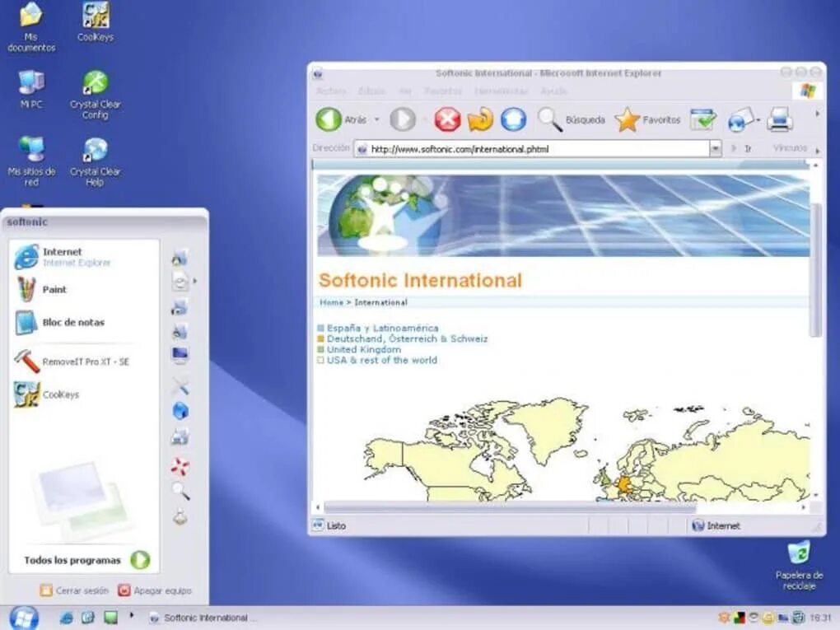The height and width of the screenshot is (630, 840).
Task: Click the Softonic International heading
Action: (420, 280)
